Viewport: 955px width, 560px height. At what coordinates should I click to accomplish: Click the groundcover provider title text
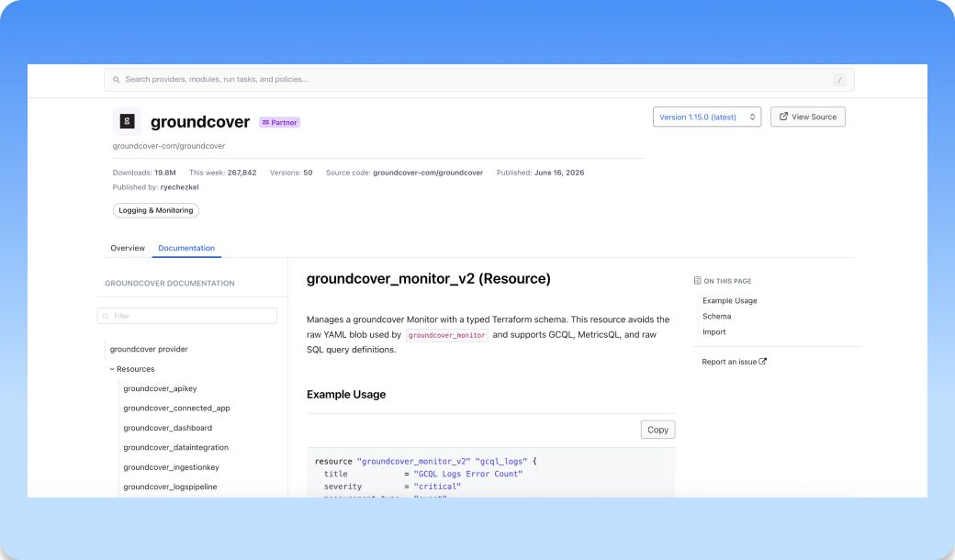tap(200, 122)
